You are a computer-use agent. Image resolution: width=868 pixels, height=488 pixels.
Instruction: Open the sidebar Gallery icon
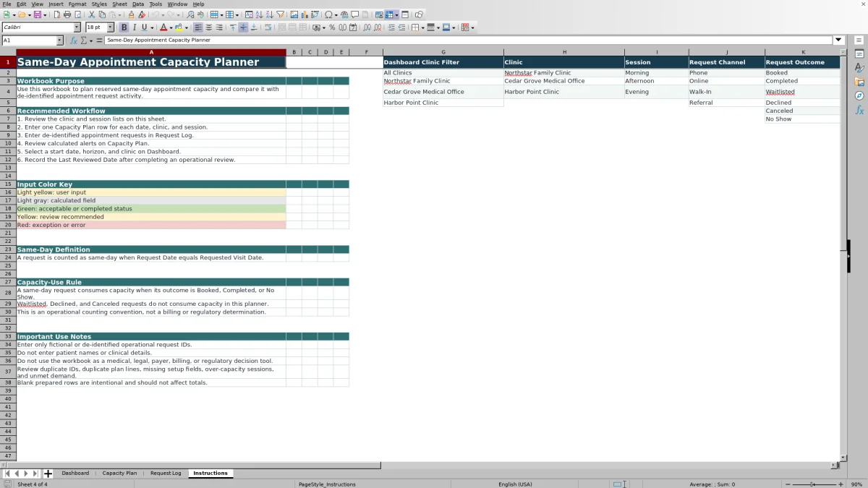tap(859, 82)
